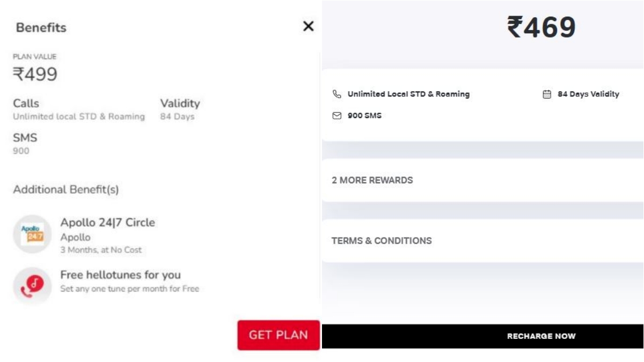Close the Benefits popup with the X
This screenshot has height=362, width=644.
[310, 27]
